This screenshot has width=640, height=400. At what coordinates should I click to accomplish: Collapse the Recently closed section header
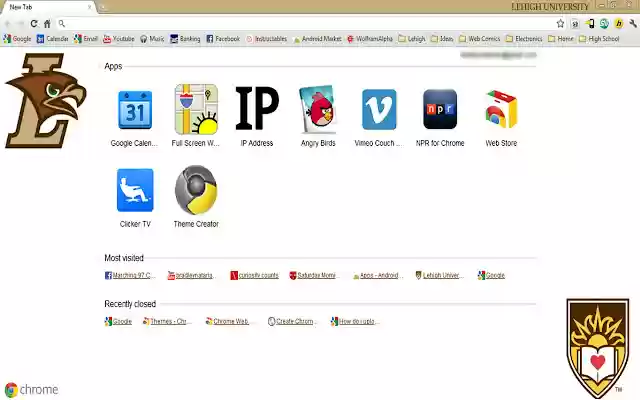tap(130, 304)
